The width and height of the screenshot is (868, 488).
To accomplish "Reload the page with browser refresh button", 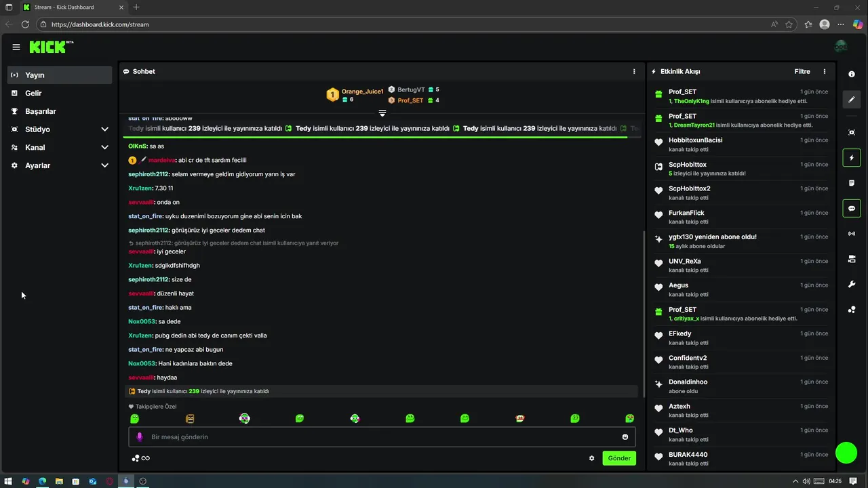I will 25,24.
